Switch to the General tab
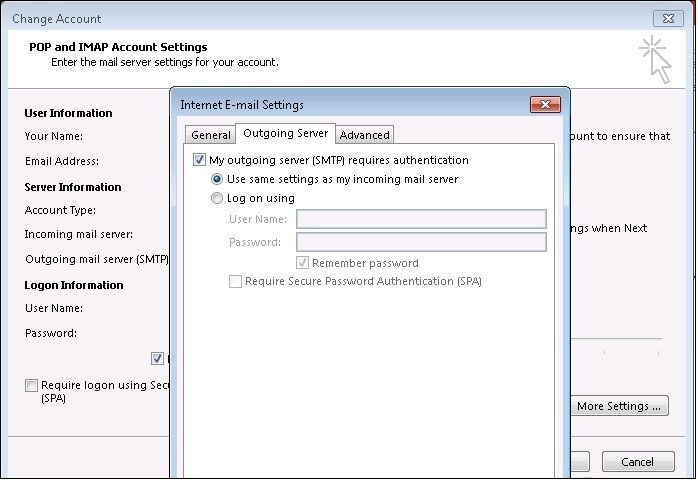This screenshot has width=698, height=480. pos(211,135)
